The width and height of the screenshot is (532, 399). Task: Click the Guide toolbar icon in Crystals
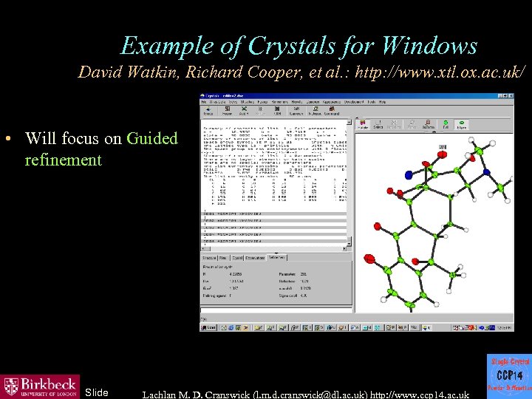[208, 111]
